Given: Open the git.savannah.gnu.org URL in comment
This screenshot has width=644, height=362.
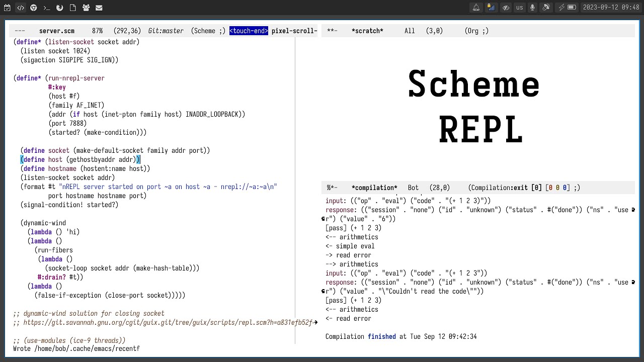Looking at the screenshot, I should click(x=169, y=323).
